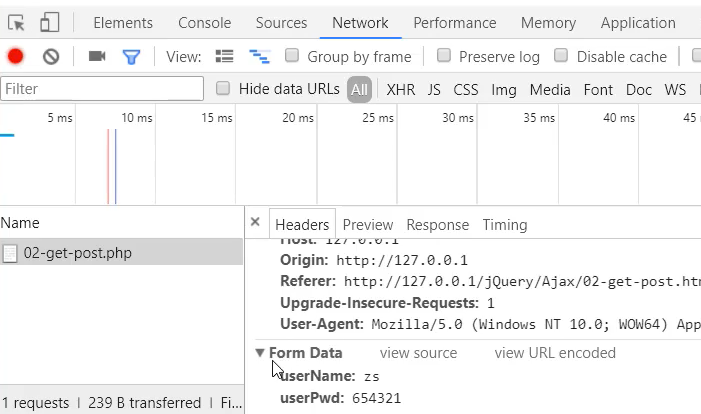Click the Name column header
The image size is (701, 414).
pos(20,223)
